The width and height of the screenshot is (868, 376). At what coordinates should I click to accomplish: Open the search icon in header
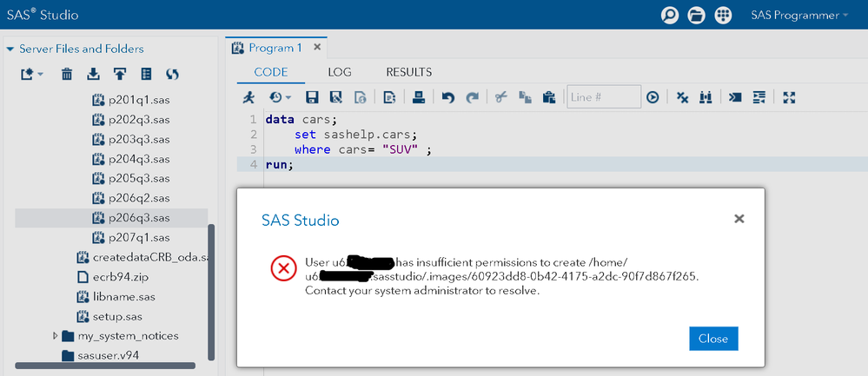(x=669, y=16)
